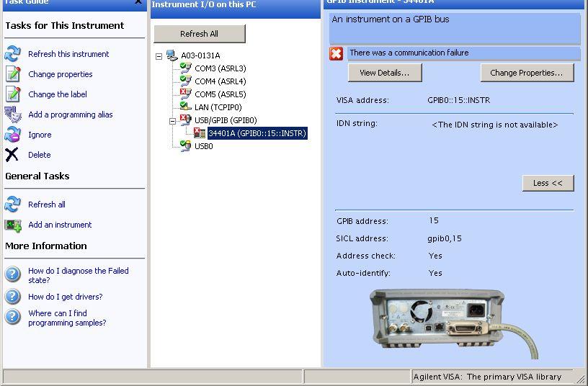Click the GPIB address value 15

point(434,220)
